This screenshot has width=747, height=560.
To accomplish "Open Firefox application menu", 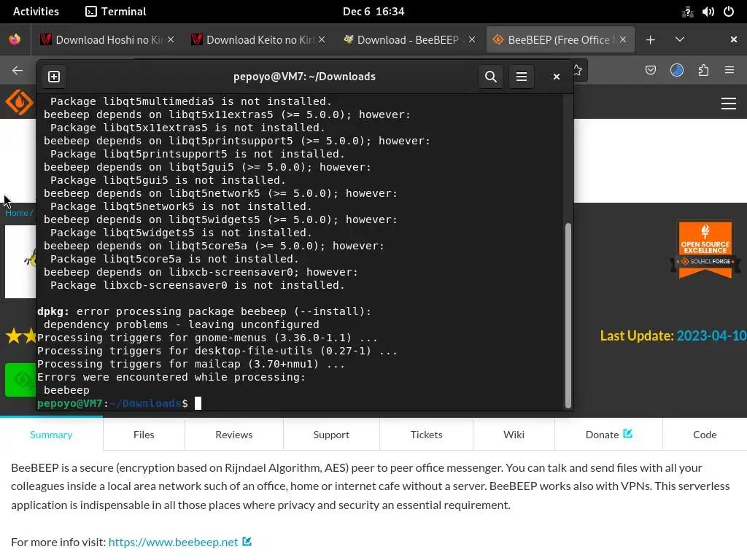I will pos(729,71).
